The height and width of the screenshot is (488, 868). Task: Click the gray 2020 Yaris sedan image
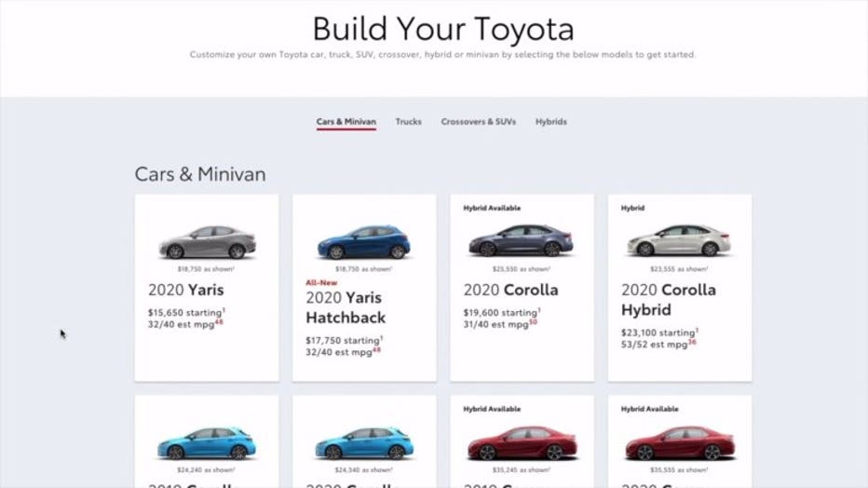[x=207, y=242]
